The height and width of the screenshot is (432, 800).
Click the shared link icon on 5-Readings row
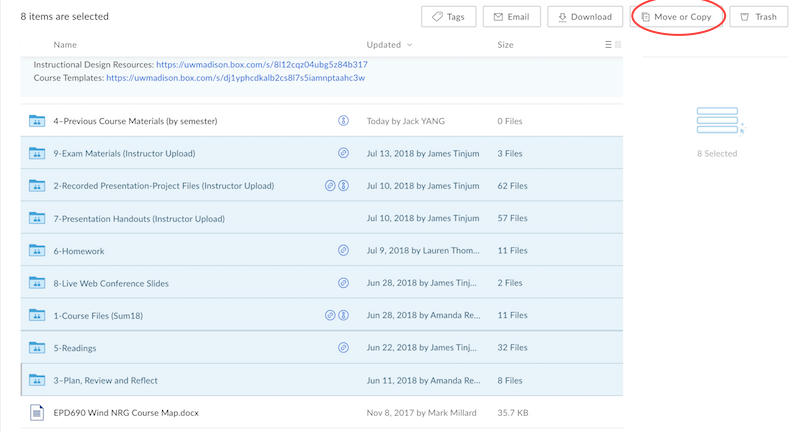pos(343,348)
